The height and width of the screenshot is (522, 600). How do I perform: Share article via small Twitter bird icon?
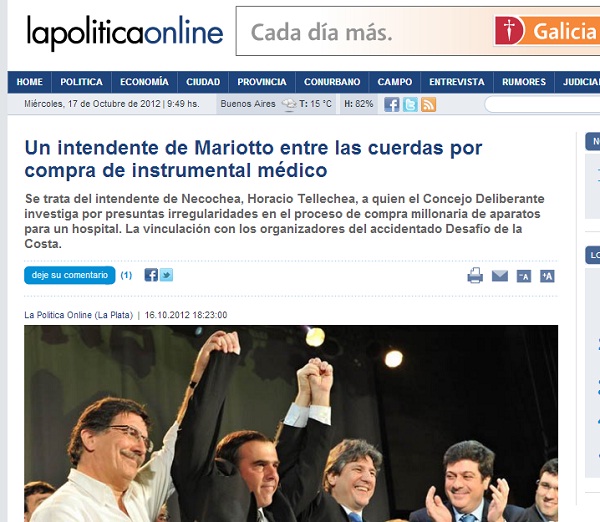[166, 275]
